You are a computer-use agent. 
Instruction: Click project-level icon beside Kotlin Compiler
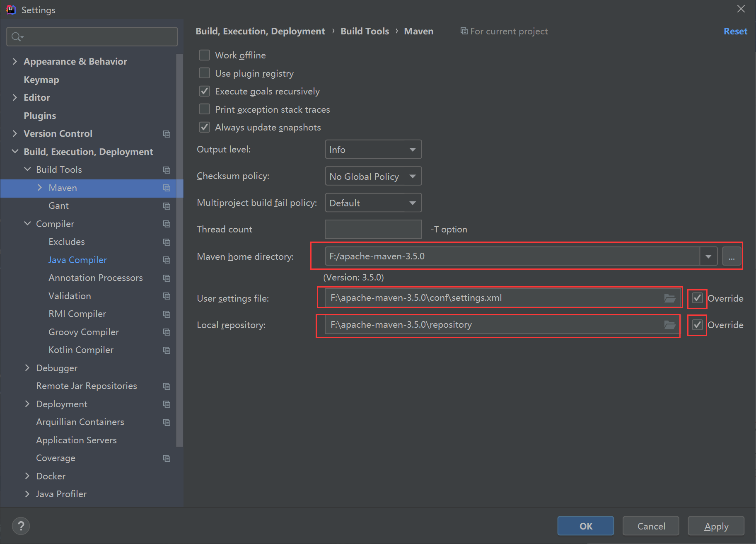(x=167, y=350)
